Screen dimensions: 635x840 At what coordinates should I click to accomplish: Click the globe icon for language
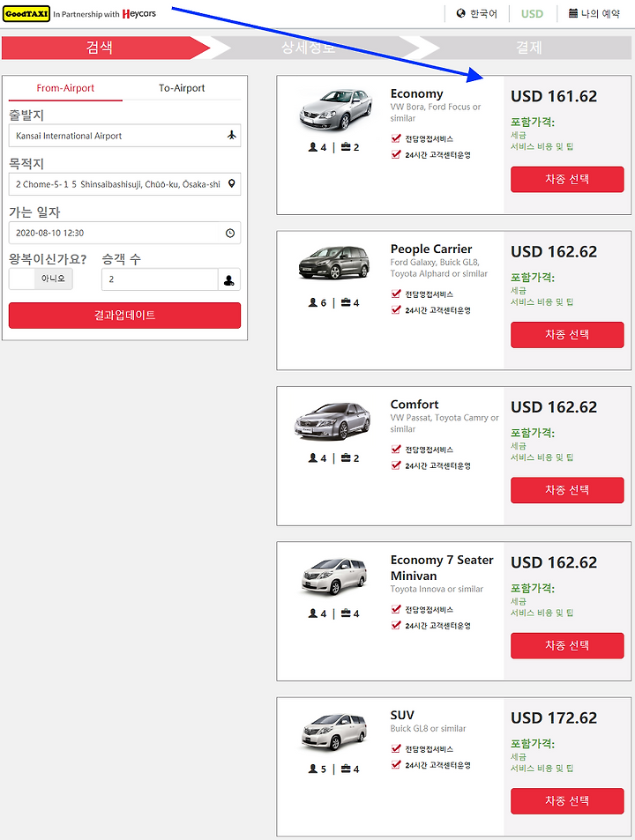[x=461, y=13]
